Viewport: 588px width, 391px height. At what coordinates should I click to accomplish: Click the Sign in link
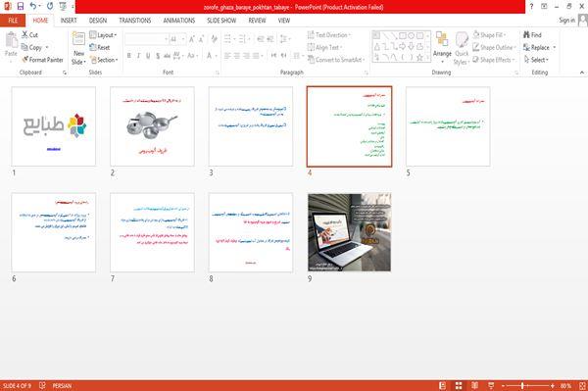point(566,21)
